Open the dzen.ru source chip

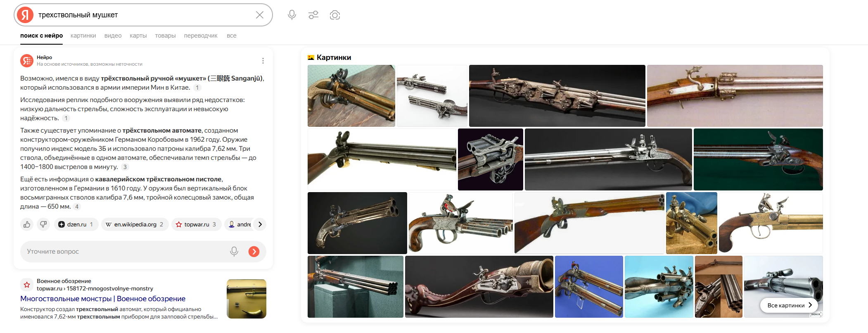[x=76, y=224]
